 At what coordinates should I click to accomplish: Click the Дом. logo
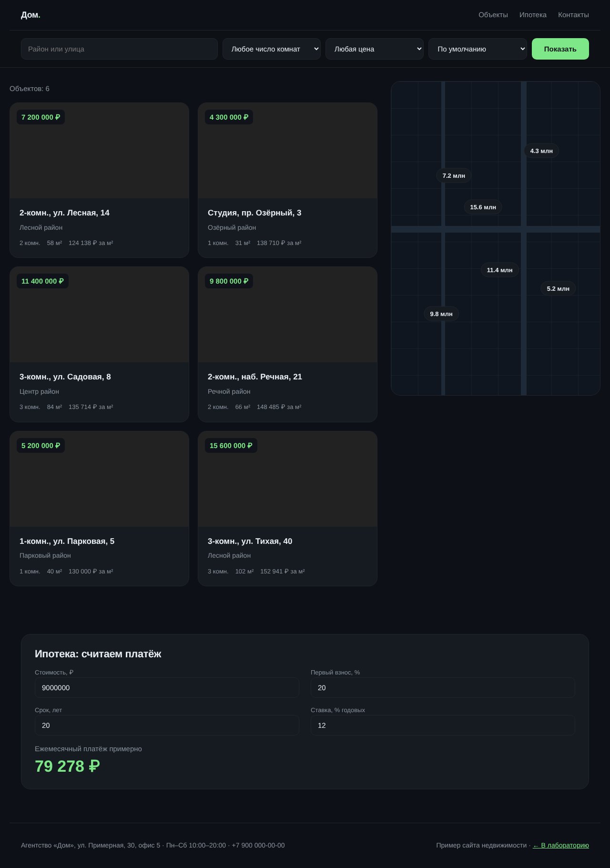[30, 15]
